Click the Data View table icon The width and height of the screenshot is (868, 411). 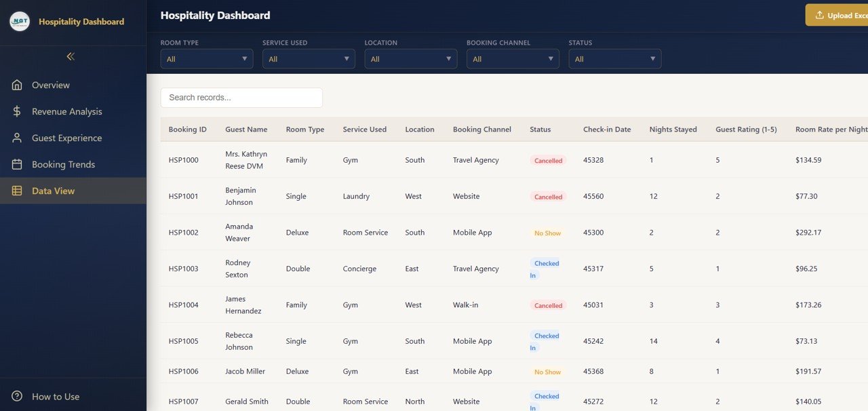pos(17,191)
